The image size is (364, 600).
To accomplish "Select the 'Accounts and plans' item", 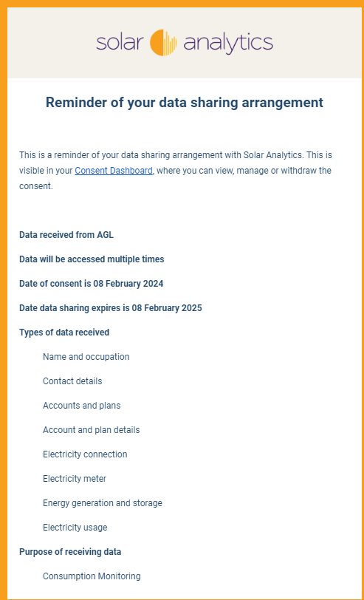I will pos(81,405).
